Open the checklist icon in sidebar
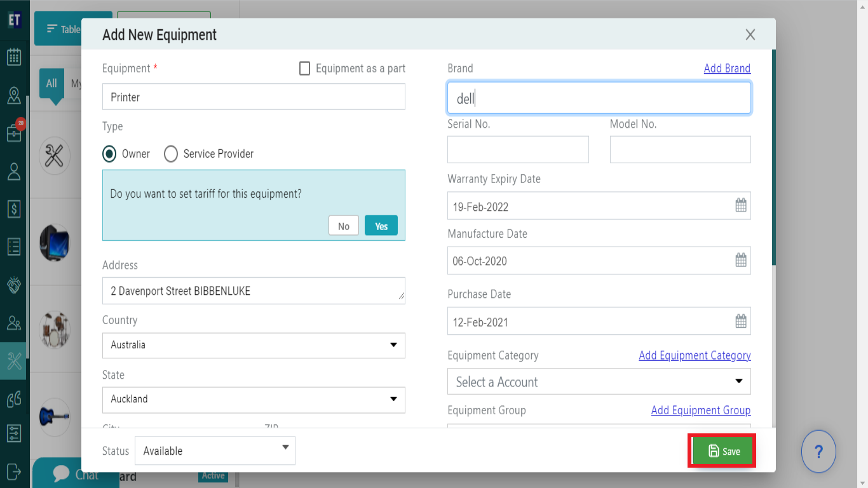The image size is (868, 488). [x=14, y=247]
